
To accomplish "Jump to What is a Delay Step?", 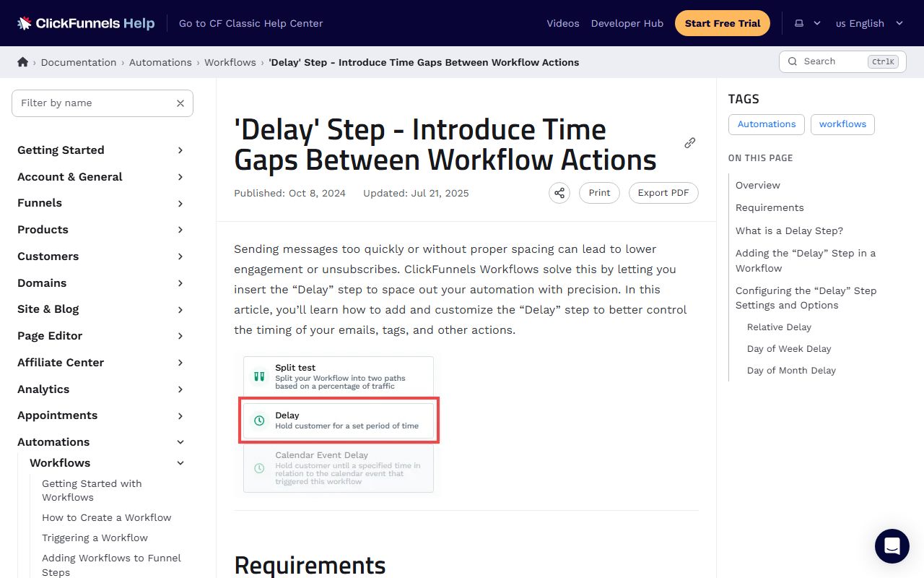I will [x=789, y=230].
